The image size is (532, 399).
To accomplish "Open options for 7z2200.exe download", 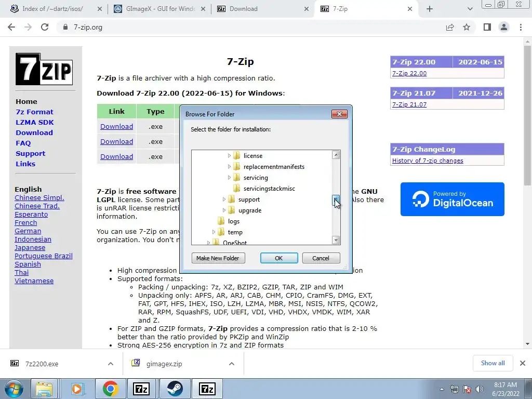I will [111, 364].
